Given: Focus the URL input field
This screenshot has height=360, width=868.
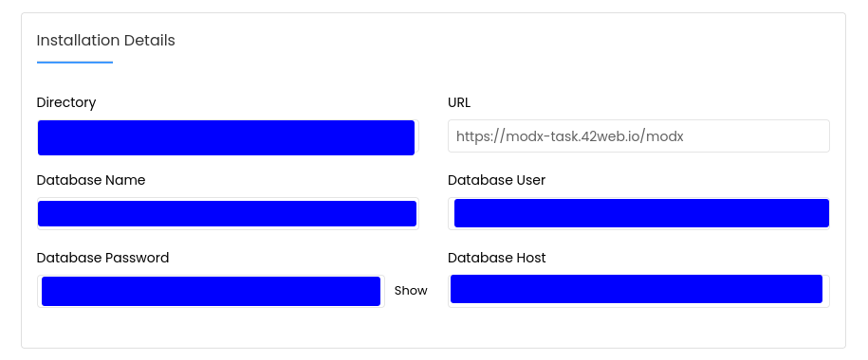Looking at the screenshot, I should tap(638, 136).
